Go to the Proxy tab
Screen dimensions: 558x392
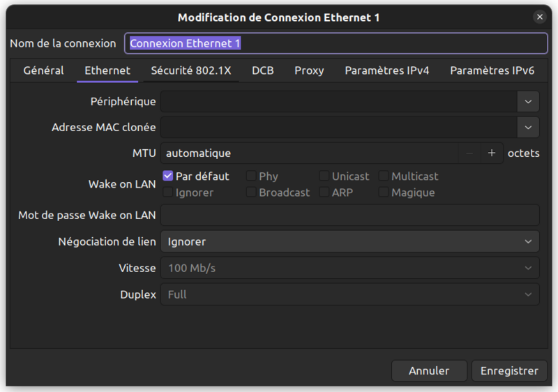pos(309,70)
